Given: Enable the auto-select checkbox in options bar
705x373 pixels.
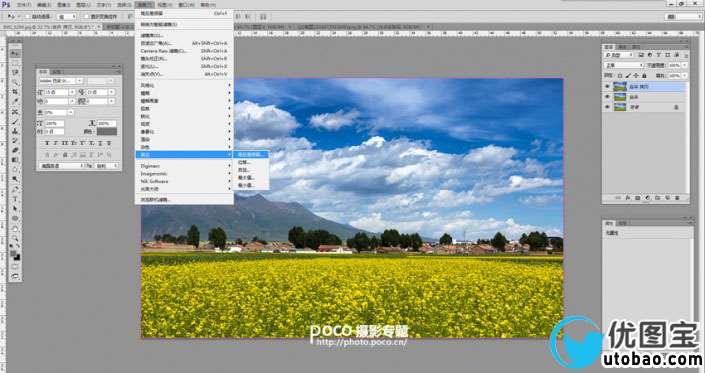Looking at the screenshot, I should coord(28,16).
